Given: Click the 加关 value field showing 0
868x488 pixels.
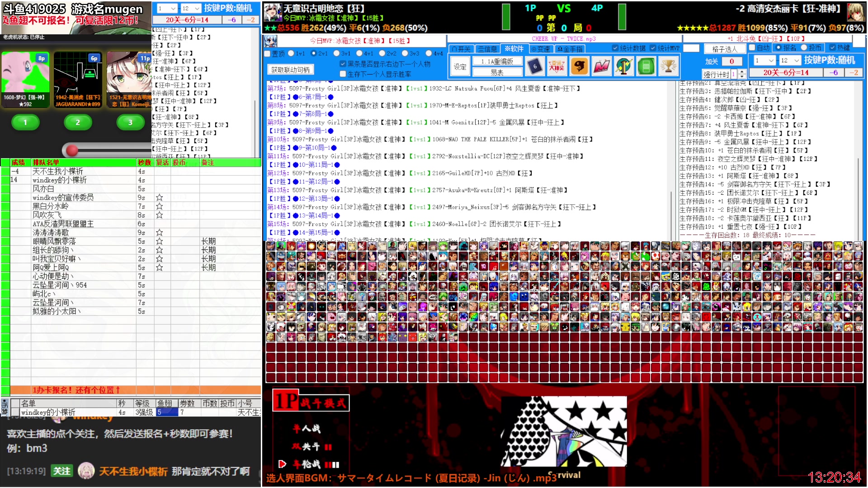Looking at the screenshot, I should 731,61.
